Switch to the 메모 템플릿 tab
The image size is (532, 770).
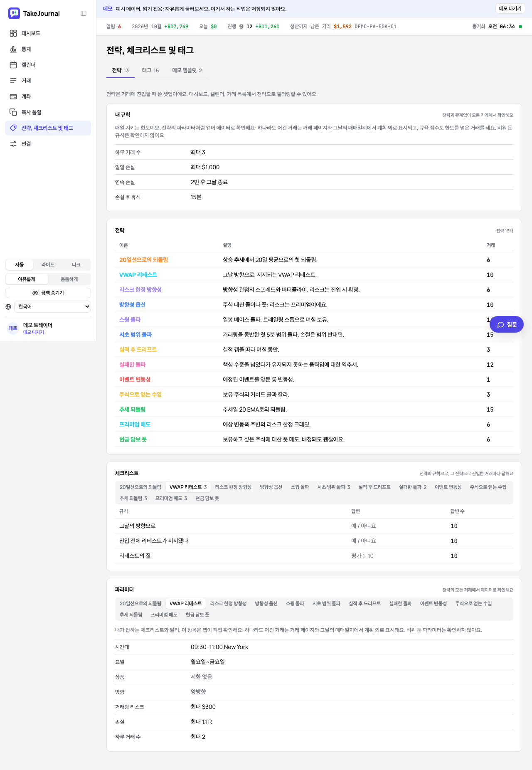click(187, 71)
